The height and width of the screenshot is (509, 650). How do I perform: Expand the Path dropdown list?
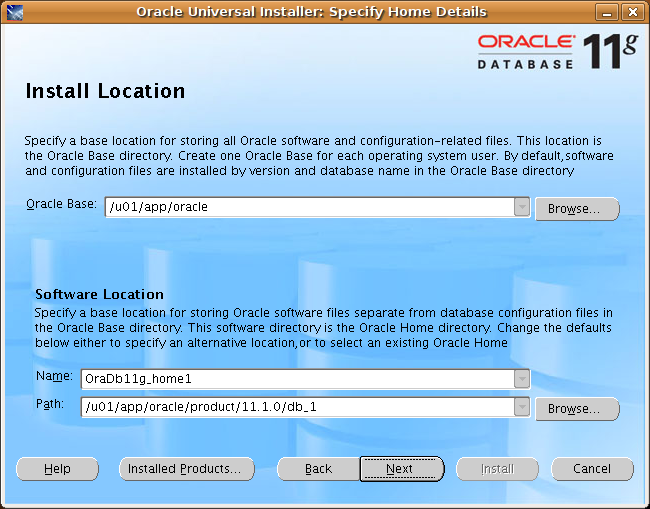521,407
